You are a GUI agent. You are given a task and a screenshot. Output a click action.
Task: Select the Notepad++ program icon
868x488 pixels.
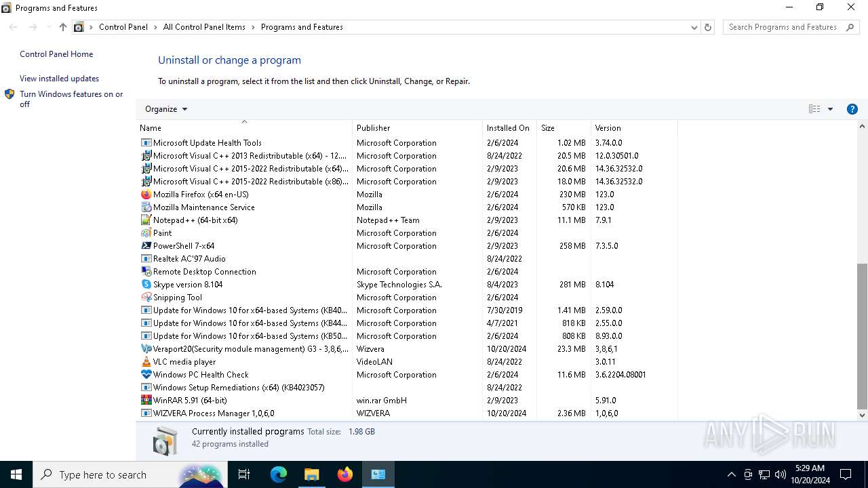146,220
